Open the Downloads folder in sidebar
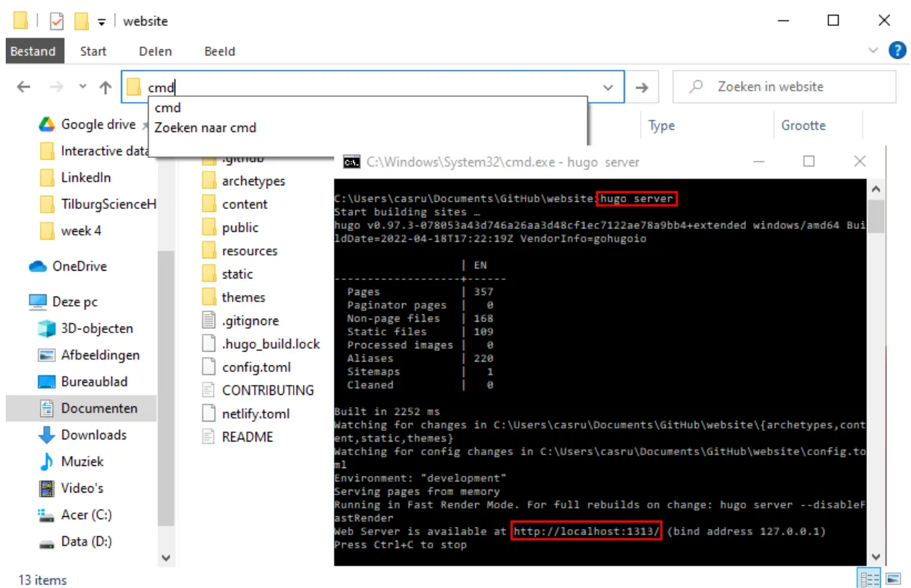The height and width of the screenshot is (588, 911). click(93, 435)
